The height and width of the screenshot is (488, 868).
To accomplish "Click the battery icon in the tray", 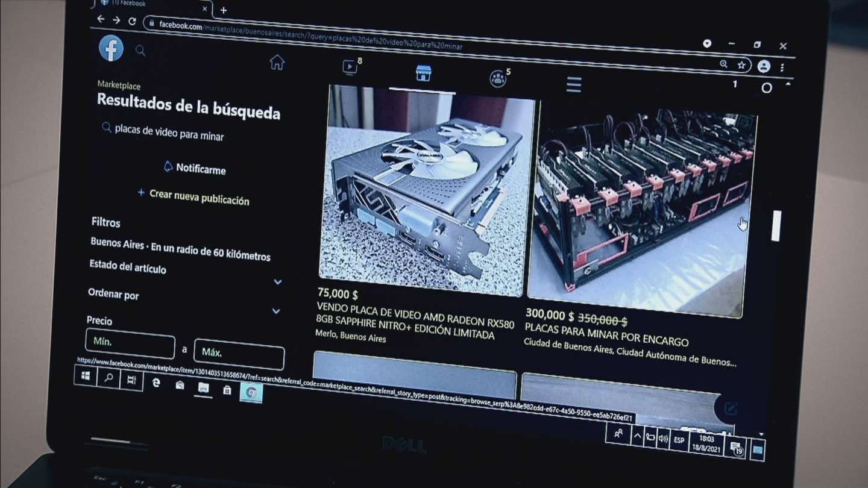I will click(650, 437).
